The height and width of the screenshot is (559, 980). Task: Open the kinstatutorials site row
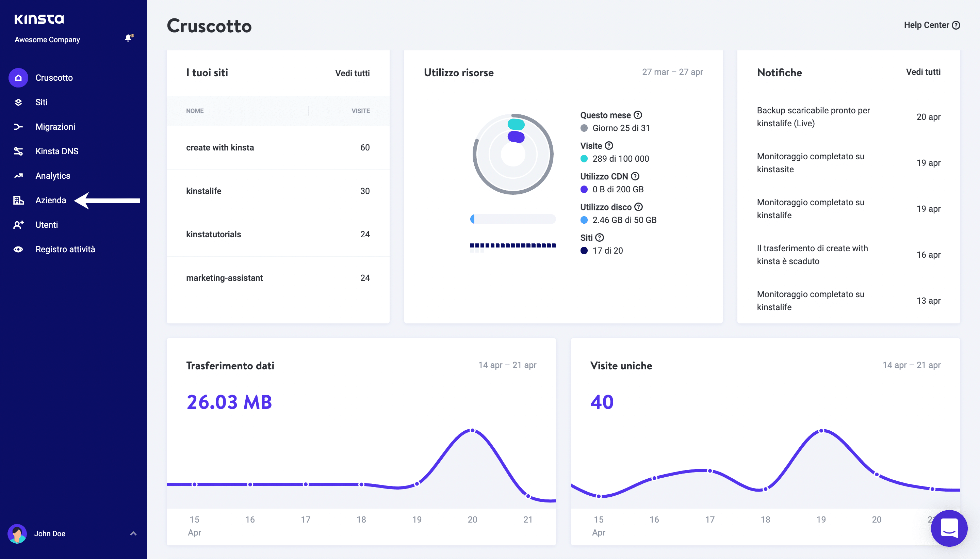(x=278, y=235)
